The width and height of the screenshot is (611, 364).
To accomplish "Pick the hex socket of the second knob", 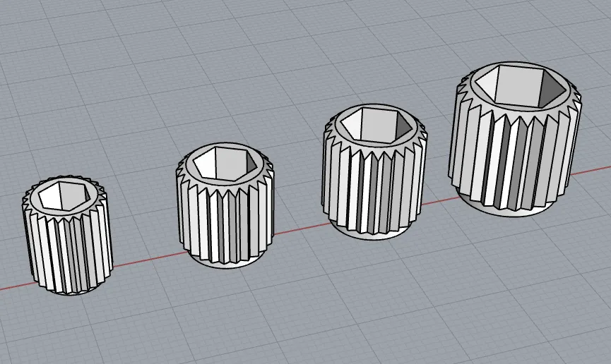I will tap(225, 163).
